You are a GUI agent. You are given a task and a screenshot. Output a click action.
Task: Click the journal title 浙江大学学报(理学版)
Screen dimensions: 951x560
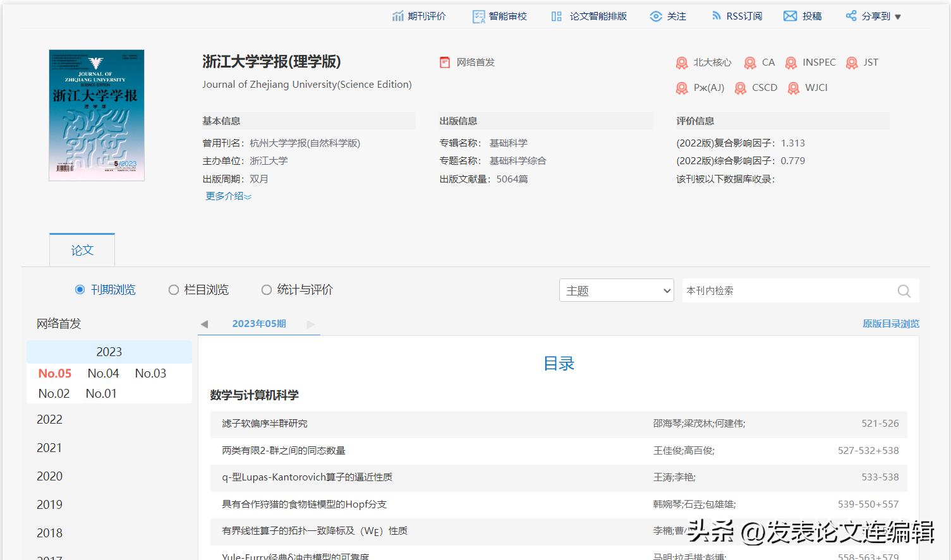click(272, 62)
